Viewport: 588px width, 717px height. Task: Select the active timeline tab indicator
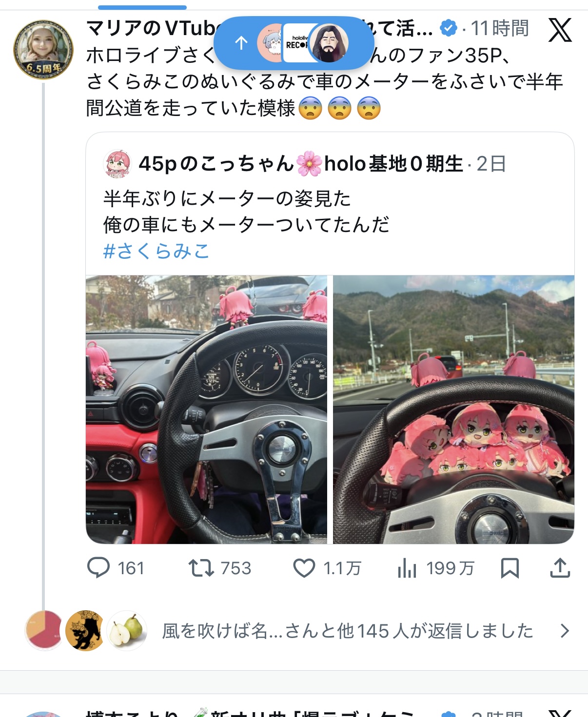[142, 7]
